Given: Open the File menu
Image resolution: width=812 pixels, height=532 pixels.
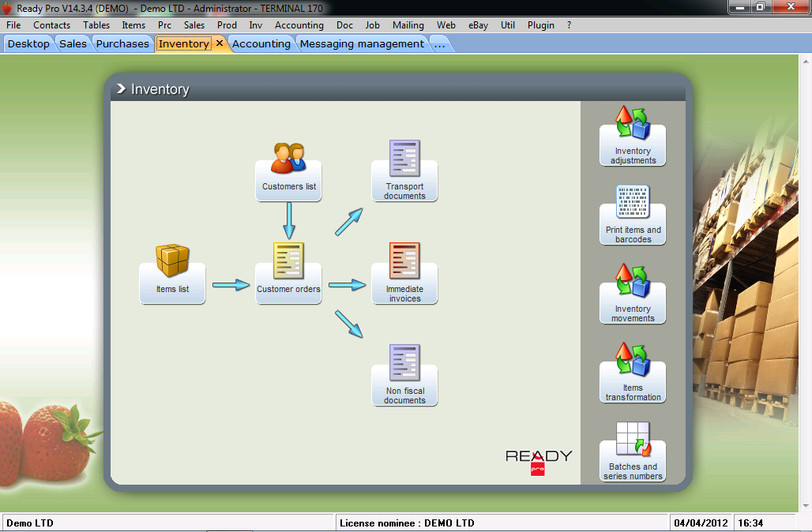Looking at the screenshot, I should (13, 24).
